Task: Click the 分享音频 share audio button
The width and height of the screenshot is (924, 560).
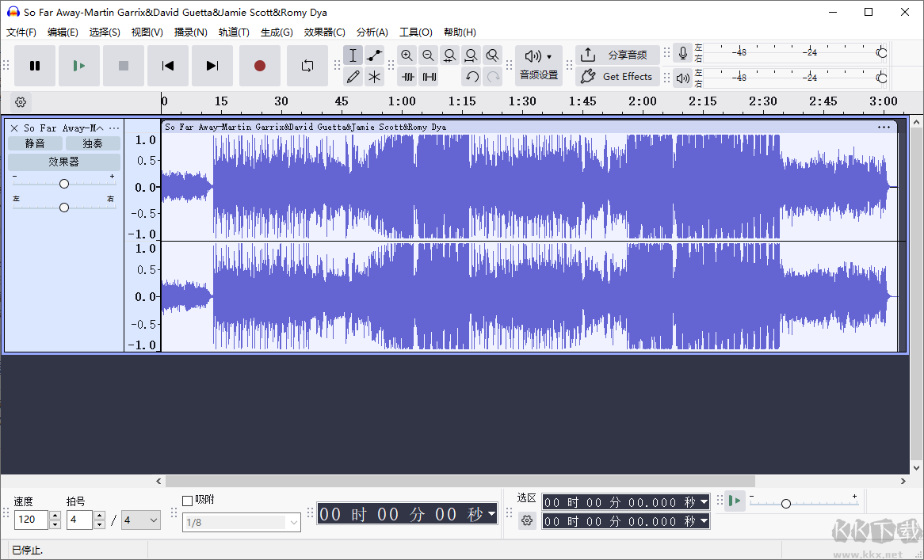Action: tap(618, 55)
